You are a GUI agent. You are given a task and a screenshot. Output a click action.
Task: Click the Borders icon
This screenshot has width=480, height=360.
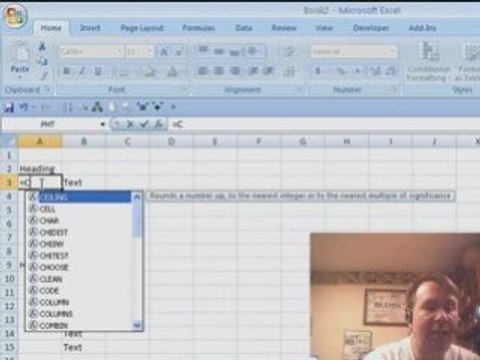125,72
